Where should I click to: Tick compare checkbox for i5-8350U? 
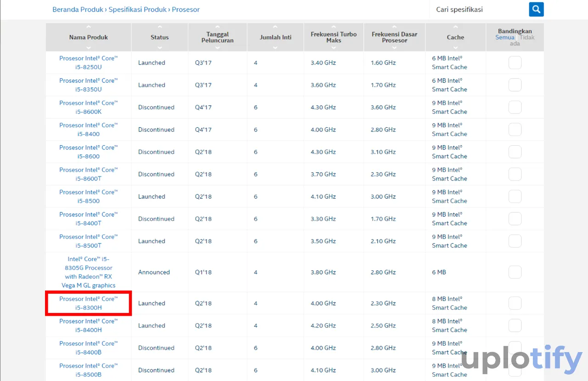[x=515, y=85]
